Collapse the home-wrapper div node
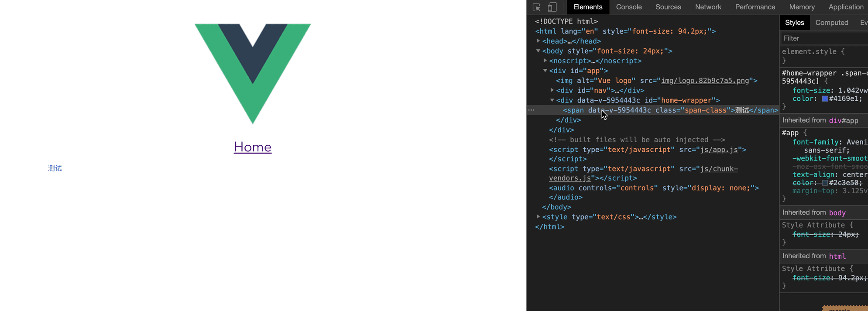Image resolution: width=868 pixels, height=311 pixels. pyautogui.click(x=552, y=100)
